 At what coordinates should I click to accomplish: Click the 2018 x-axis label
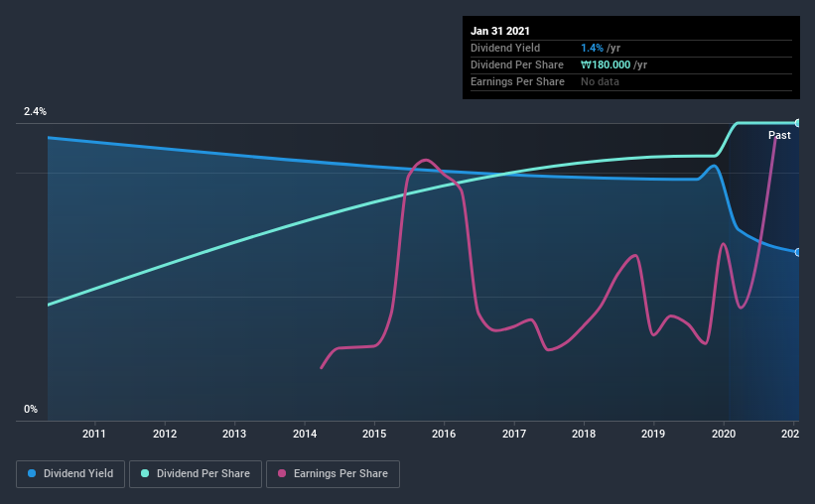pos(584,434)
